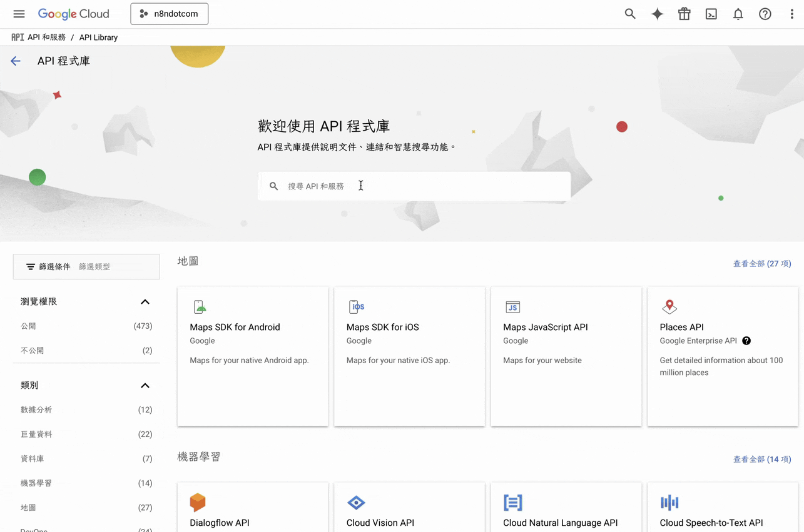Click the Maps SDK for Android icon
Screen dimensions: 804x532
[200, 306]
